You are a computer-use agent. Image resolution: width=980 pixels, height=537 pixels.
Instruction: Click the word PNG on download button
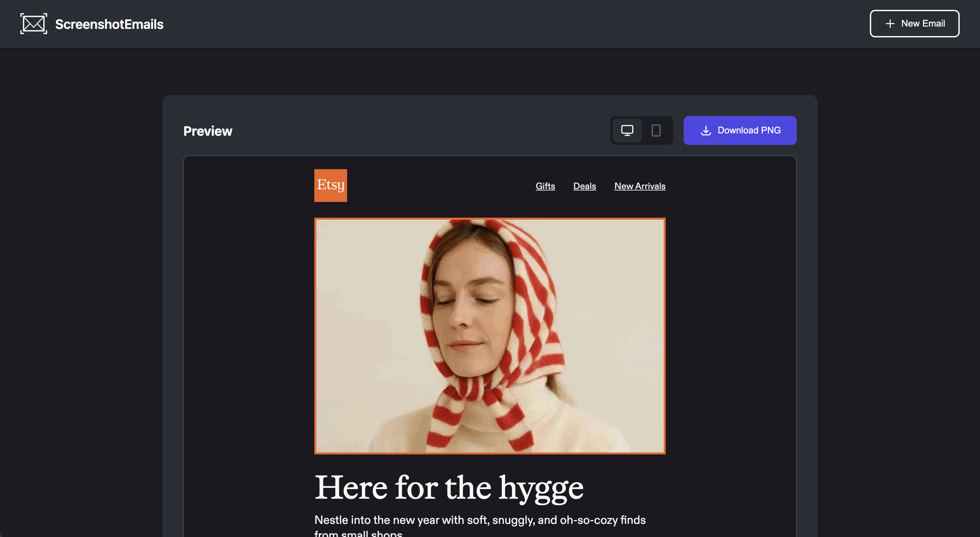click(x=771, y=130)
